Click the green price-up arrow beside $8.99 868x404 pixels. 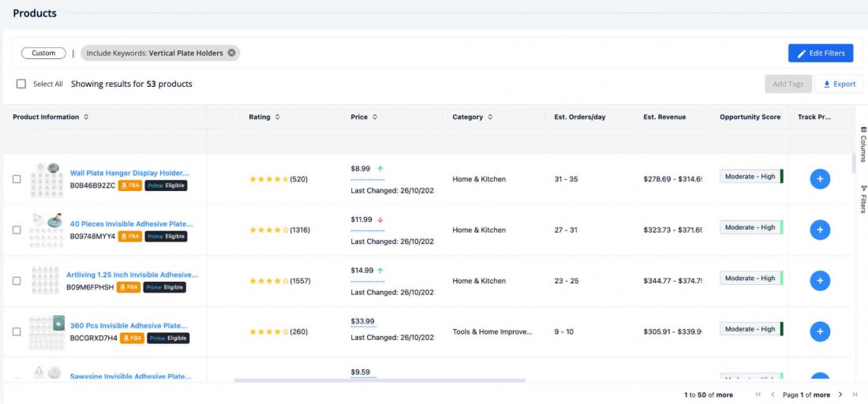tap(380, 169)
